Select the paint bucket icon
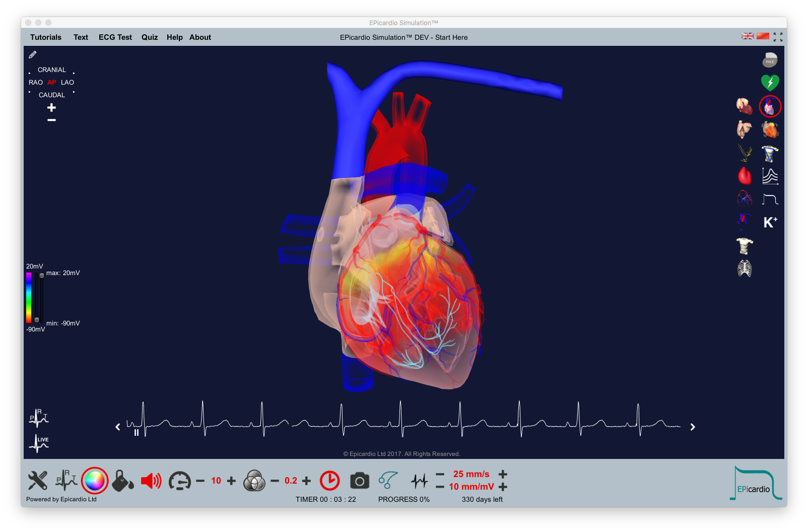 (x=122, y=481)
